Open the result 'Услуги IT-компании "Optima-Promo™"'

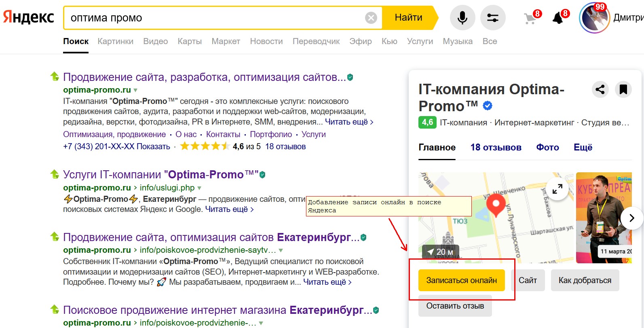[161, 174]
